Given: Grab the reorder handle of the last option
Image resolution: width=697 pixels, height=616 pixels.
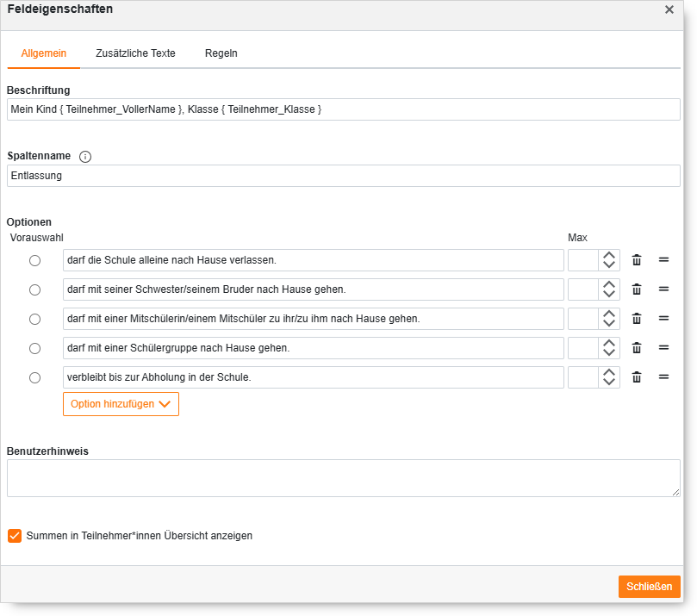Looking at the screenshot, I should click(x=661, y=376).
